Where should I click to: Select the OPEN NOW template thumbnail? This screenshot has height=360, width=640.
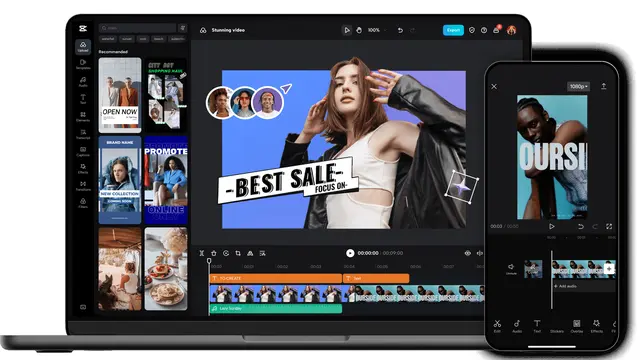coord(120,95)
